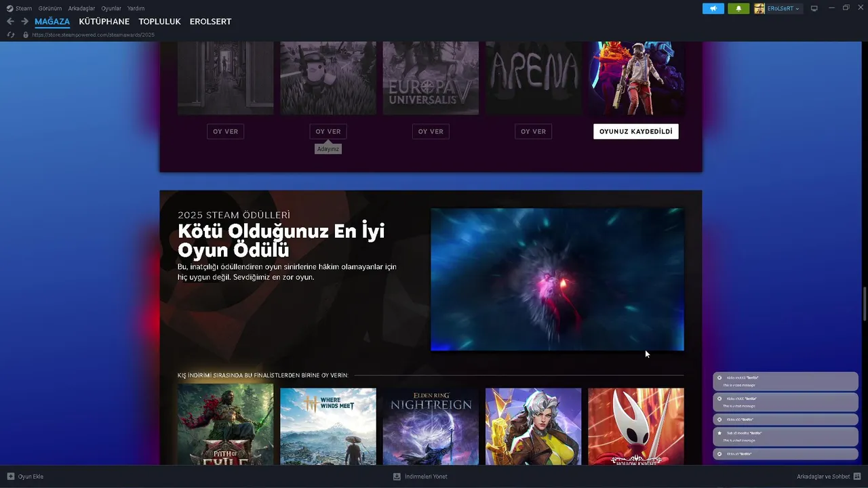Go forward with the right arrow
The width and height of the screenshot is (868, 488).
[24, 22]
